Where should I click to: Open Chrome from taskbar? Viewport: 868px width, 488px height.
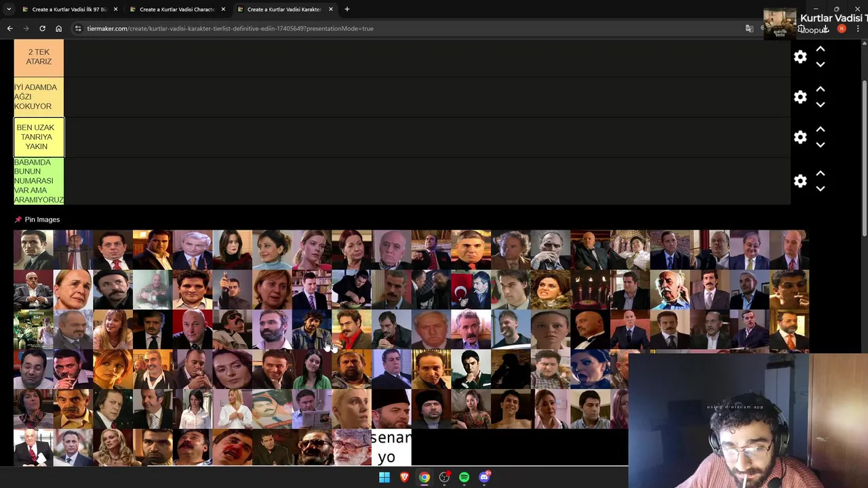point(424,477)
